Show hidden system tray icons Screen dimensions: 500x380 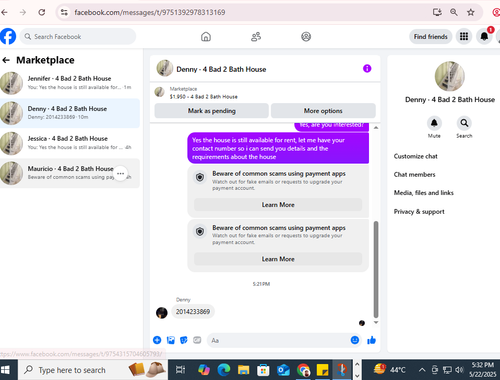(422, 370)
